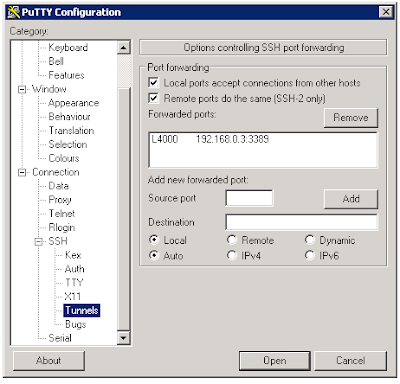Choose the Dynamic forwarding option
The height and width of the screenshot is (384, 400).
310,240
